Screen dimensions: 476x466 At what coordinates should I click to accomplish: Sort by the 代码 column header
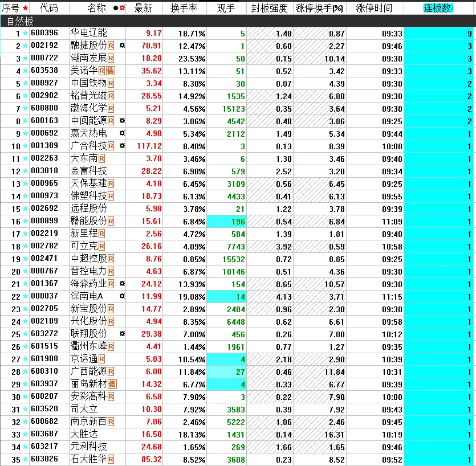click(x=48, y=8)
